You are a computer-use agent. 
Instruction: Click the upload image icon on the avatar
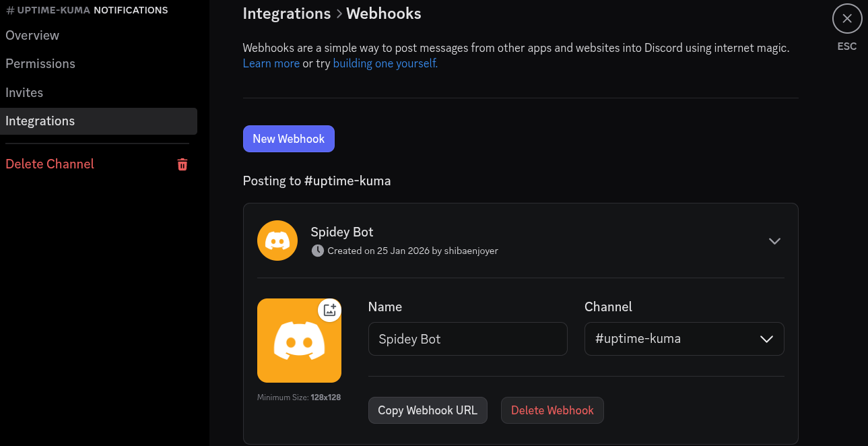[x=329, y=310]
